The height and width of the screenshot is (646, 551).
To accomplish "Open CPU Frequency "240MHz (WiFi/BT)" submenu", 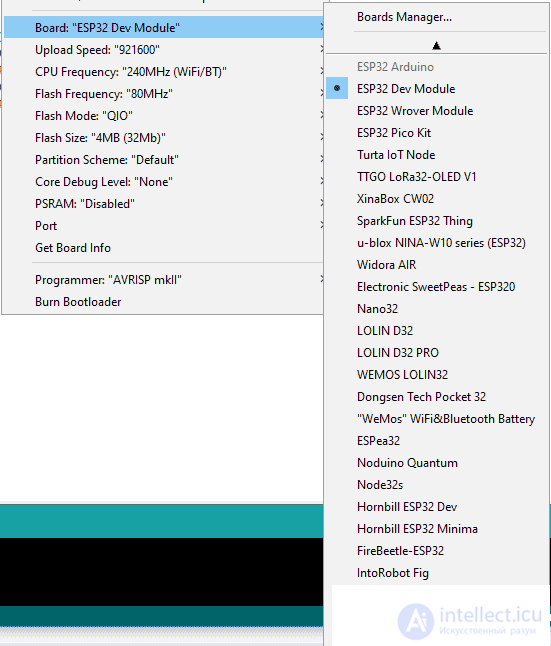I will [164, 72].
